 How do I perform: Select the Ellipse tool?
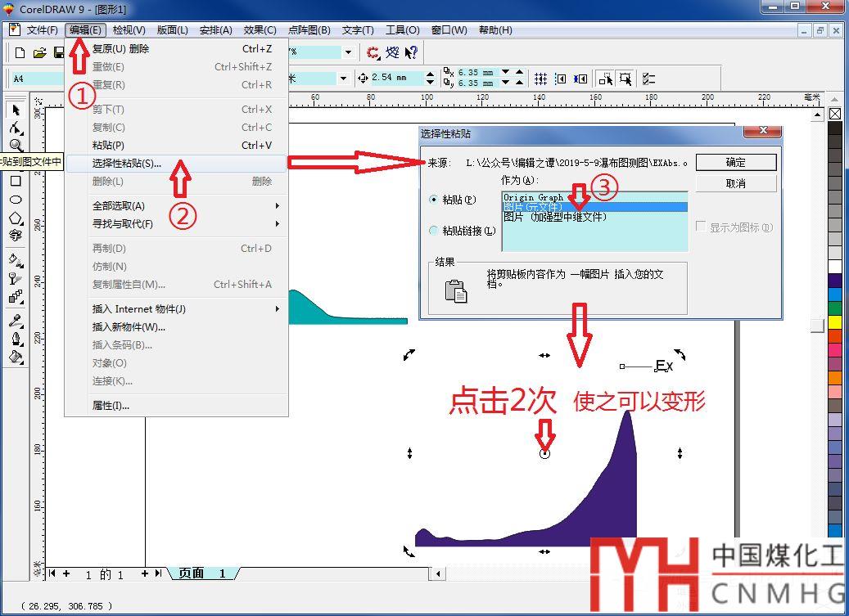pyautogui.click(x=16, y=200)
